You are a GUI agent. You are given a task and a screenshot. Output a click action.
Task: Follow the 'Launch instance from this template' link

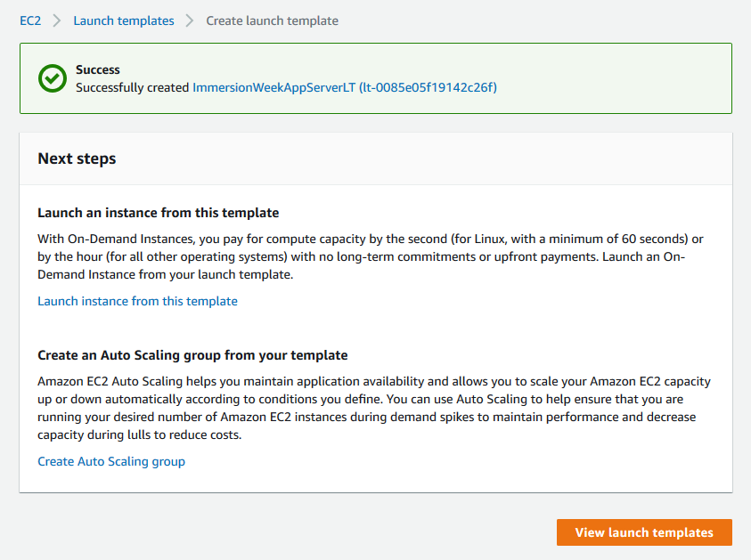coord(137,301)
